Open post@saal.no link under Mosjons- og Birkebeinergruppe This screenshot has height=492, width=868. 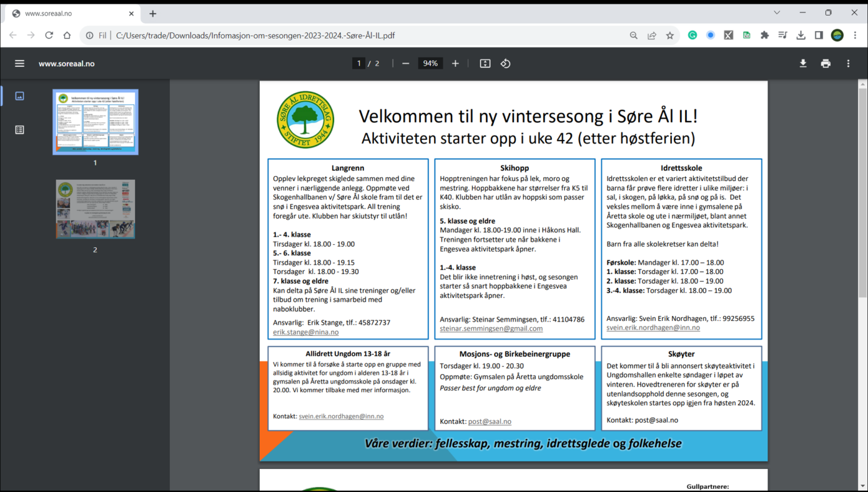point(490,421)
